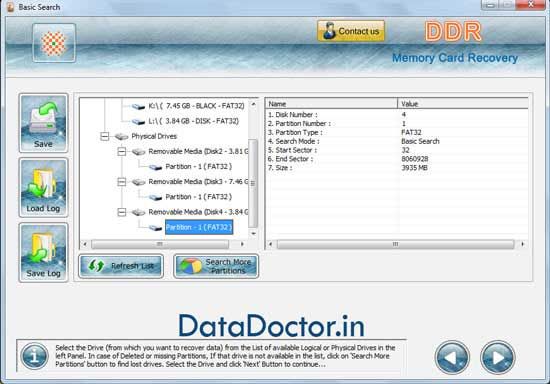The image size is (550, 384).
Task: Click the 'Size' row
Action: pyautogui.click(x=397, y=168)
